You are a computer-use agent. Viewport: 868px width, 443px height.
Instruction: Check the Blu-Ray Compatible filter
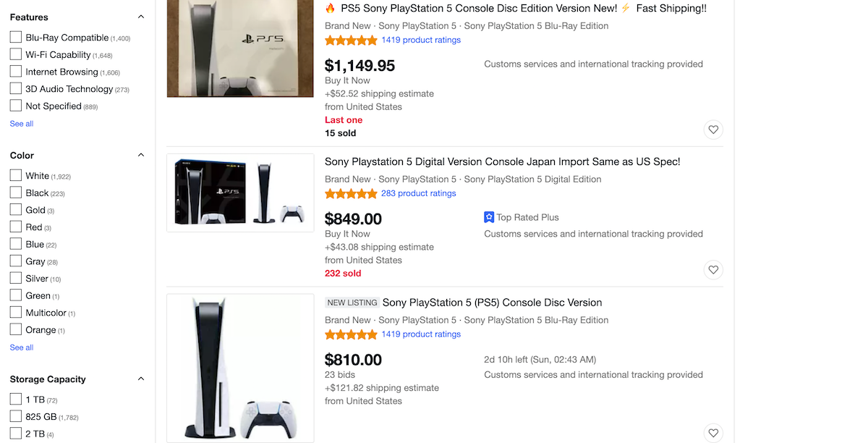[x=15, y=37]
